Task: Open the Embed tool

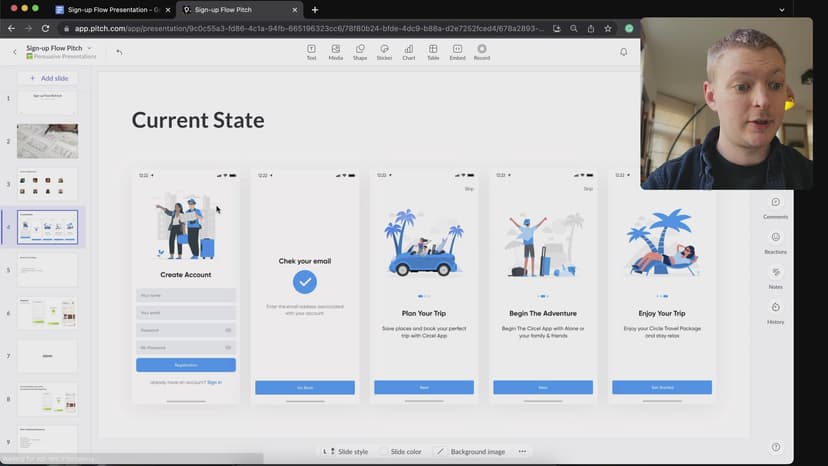Action: click(x=457, y=51)
